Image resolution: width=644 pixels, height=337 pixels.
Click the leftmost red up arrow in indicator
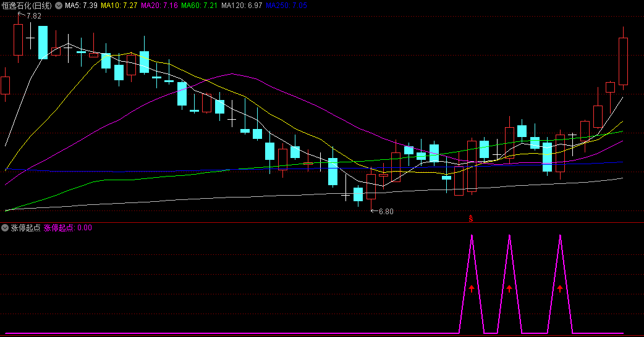pyautogui.click(x=472, y=289)
